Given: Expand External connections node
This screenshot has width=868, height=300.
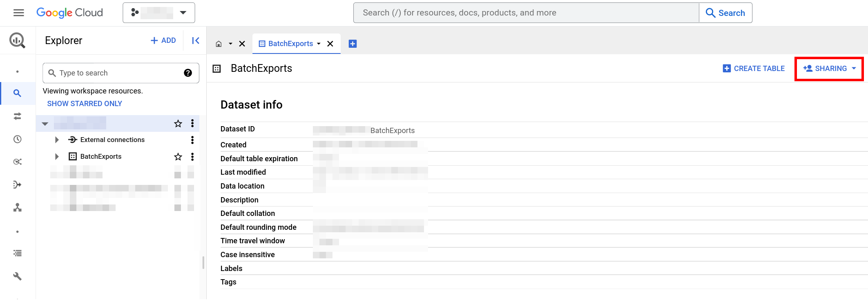Looking at the screenshot, I should point(57,140).
